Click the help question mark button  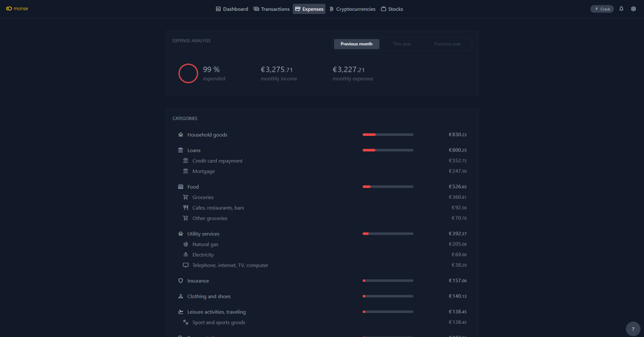point(633,329)
